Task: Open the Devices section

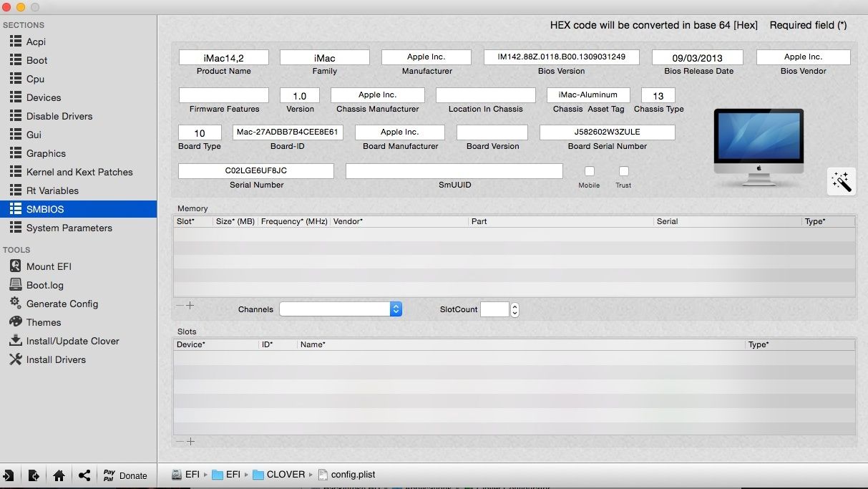Action: (x=78, y=97)
